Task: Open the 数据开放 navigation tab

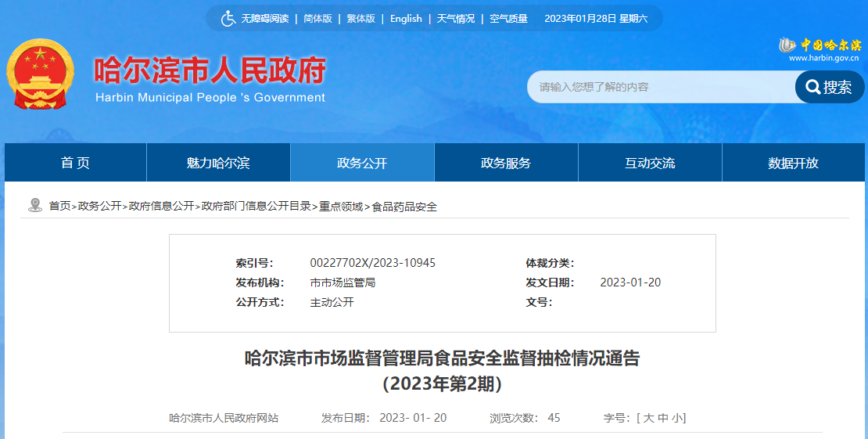Action: [x=793, y=163]
